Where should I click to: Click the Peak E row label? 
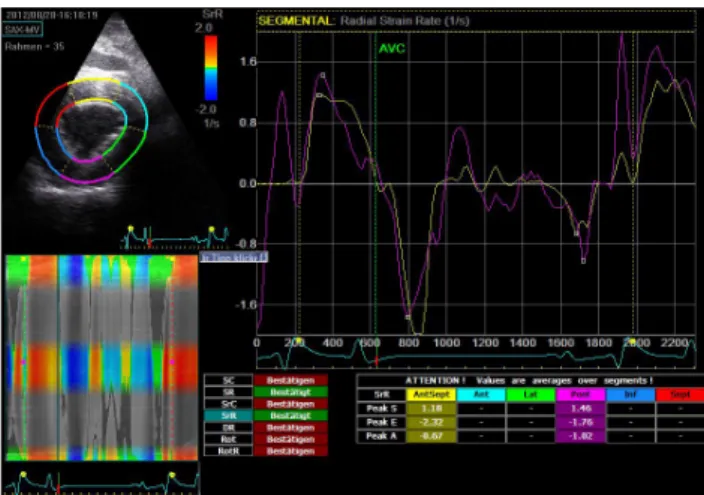(x=382, y=422)
